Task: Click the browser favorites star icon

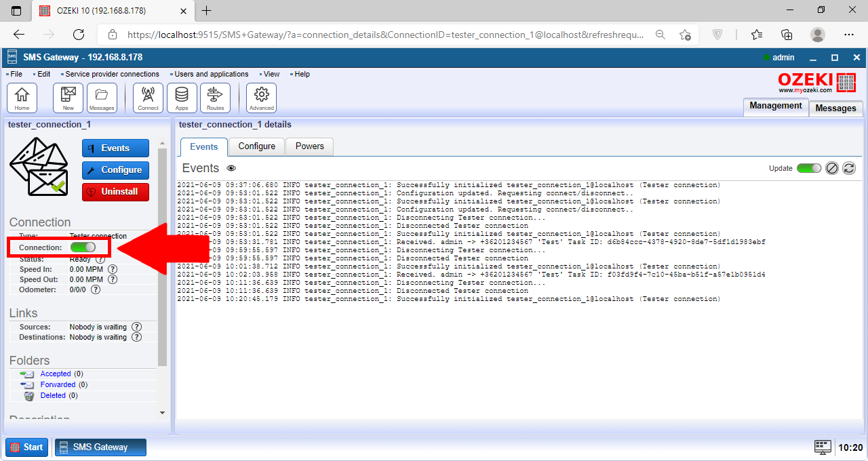Action: pos(685,35)
